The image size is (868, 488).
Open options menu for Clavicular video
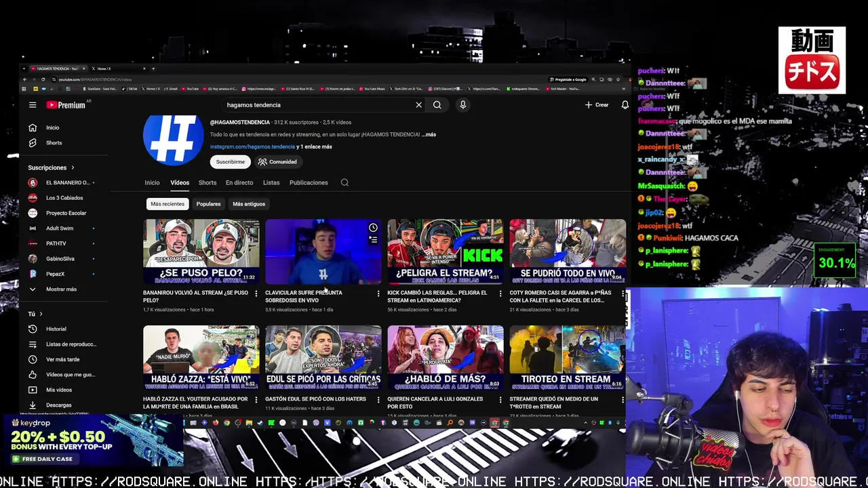click(378, 293)
